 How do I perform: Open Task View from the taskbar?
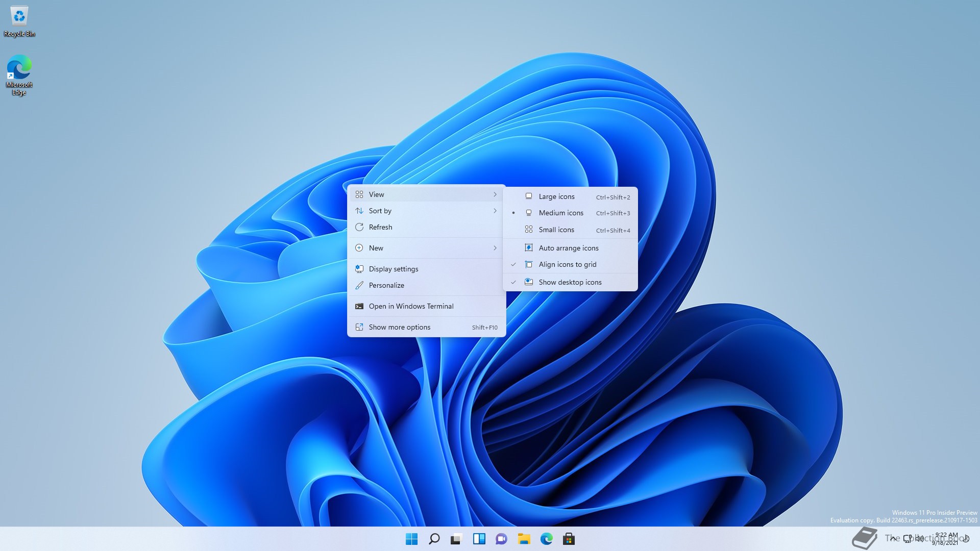(x=456, y=539)
